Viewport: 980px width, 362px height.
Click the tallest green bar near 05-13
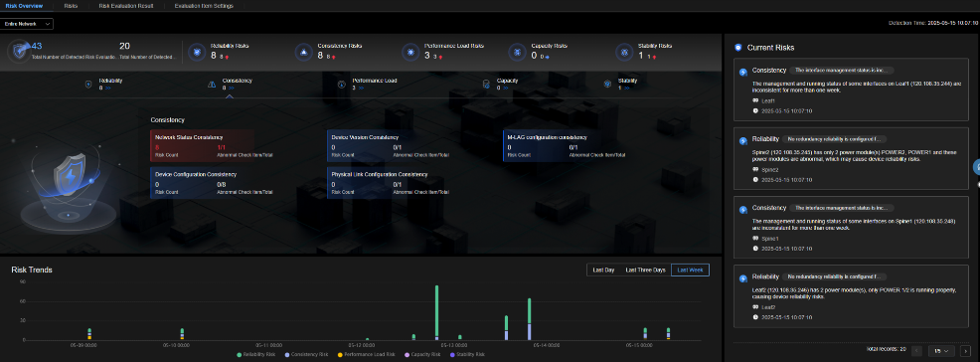point(437,311)
